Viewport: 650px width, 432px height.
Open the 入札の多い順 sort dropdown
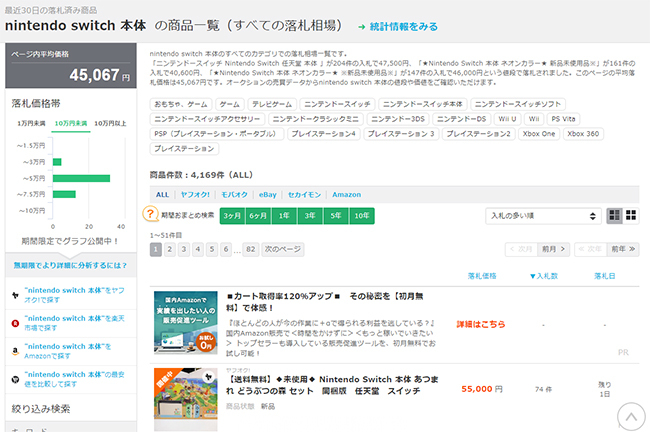543,215
